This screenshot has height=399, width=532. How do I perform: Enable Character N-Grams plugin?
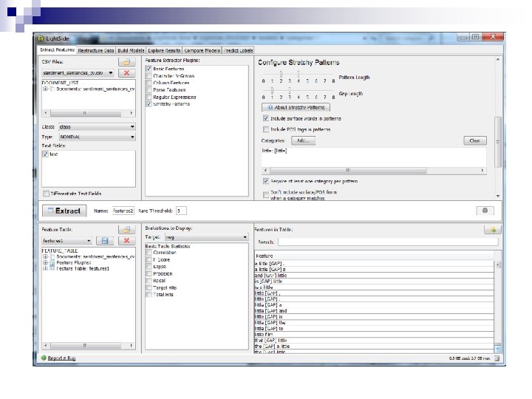pyautogui.click(x=149, y=75)
